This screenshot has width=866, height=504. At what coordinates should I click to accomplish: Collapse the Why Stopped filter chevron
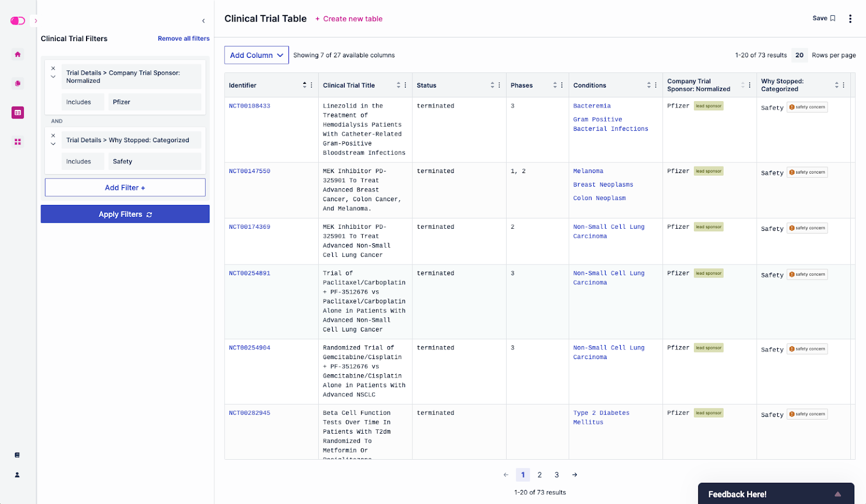click(x=53, y=144)
